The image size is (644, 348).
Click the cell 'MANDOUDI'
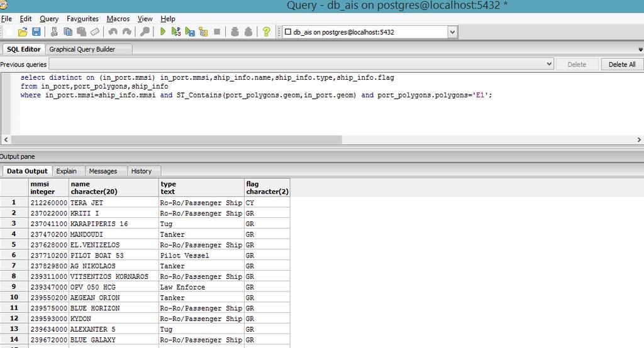[113, 234]
